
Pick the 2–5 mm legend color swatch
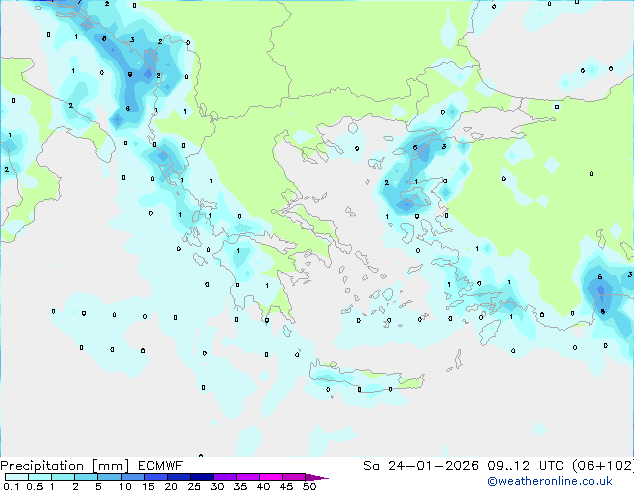86,477
